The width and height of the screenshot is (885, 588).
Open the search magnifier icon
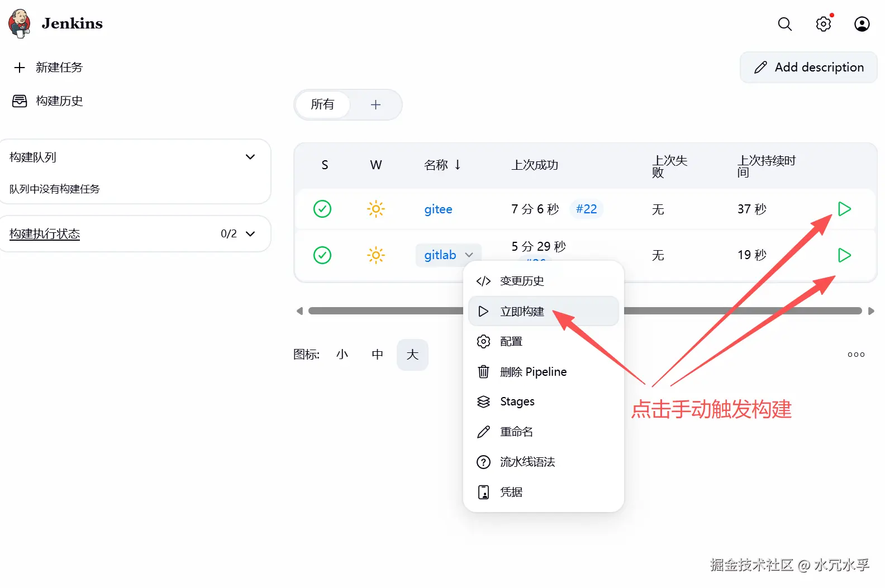[x=785, y=24]
